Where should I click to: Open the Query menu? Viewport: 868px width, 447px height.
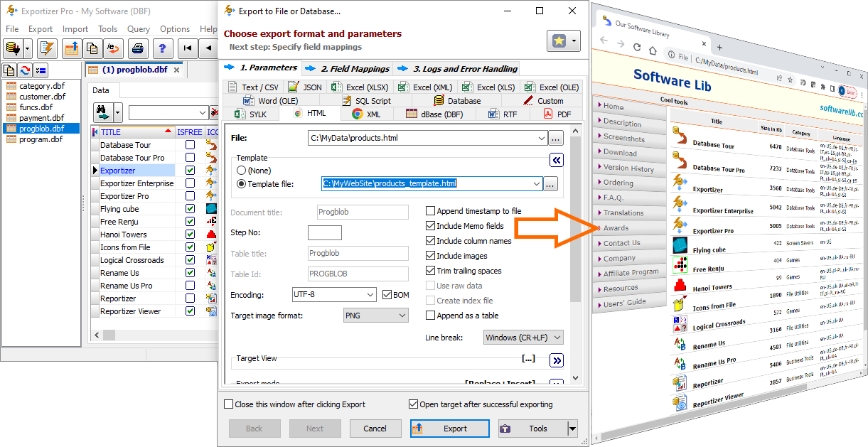(139, 29)
